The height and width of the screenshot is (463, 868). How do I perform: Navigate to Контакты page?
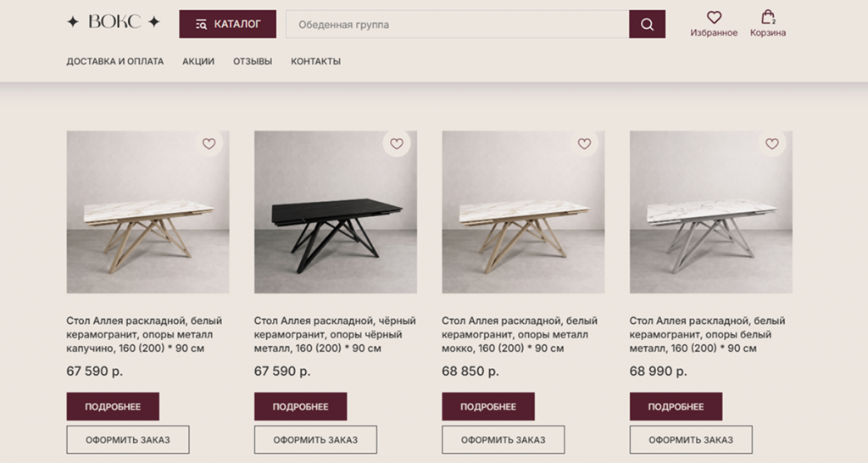click(315, 62)
